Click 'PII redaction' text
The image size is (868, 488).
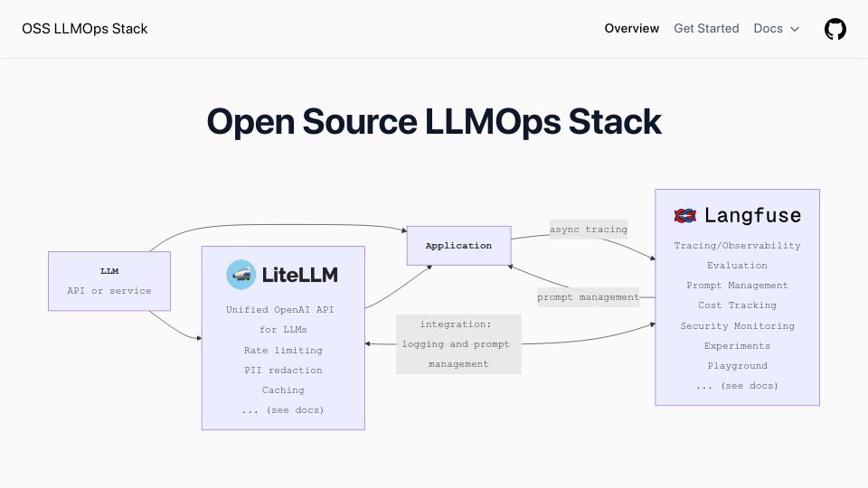click(283, 371)
